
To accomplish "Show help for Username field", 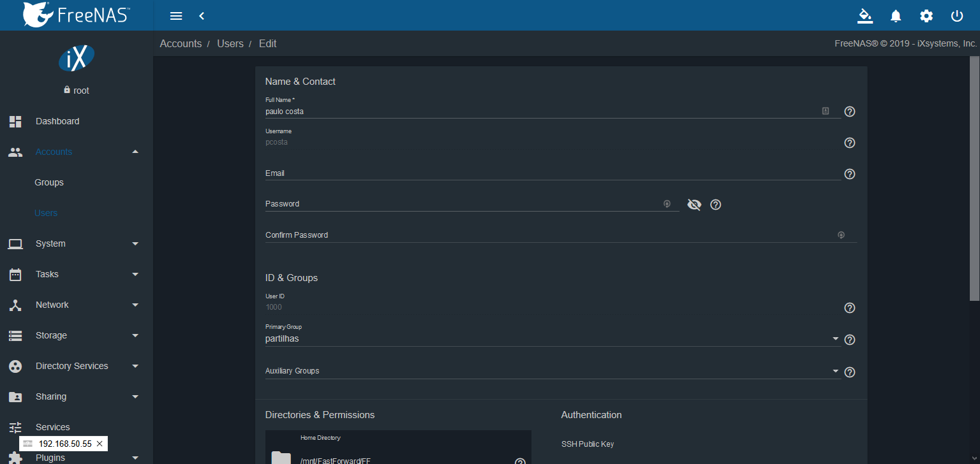I will (850, 143).
